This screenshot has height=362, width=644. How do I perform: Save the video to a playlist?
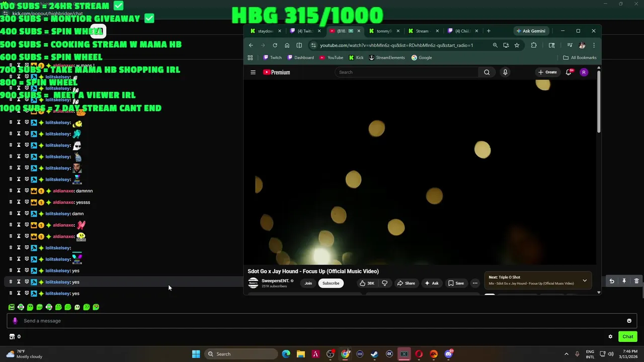[x=456, y=283]
